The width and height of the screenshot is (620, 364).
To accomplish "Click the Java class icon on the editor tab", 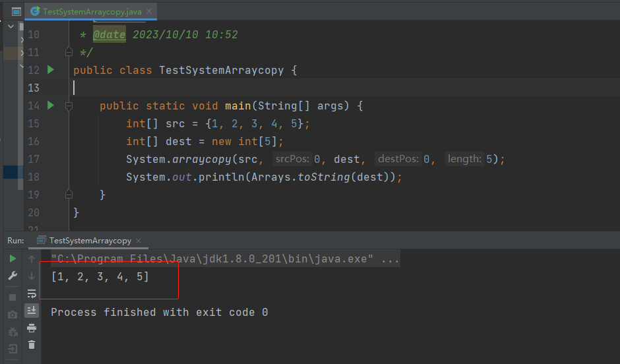I will pos(35,11).
